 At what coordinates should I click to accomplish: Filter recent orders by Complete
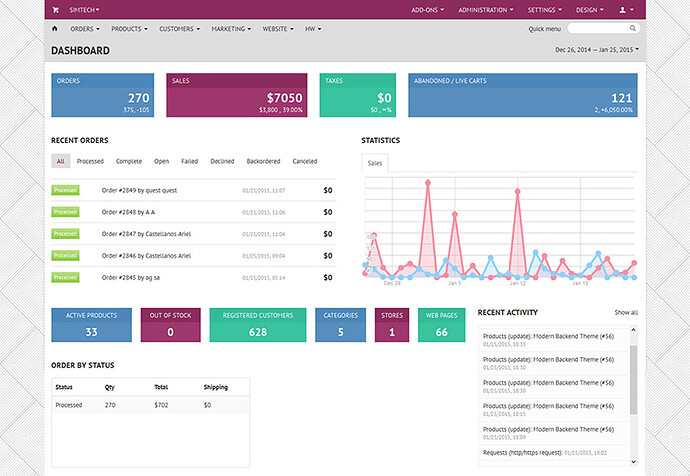(128, 161)
